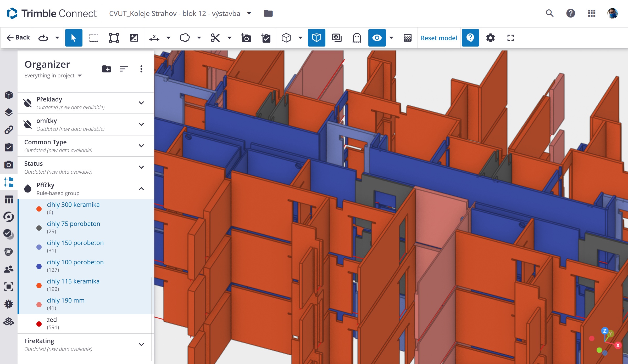Toggle color fill on omítky group

(28, 124)
